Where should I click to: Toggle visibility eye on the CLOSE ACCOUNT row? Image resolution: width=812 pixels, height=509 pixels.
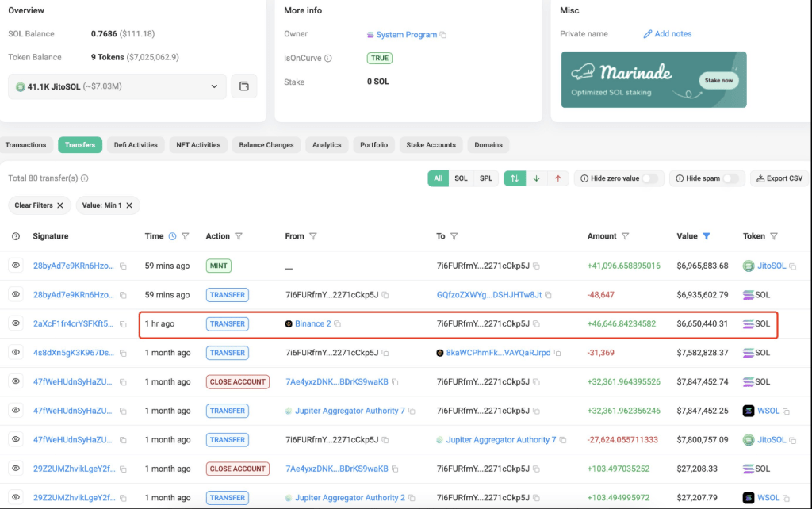pyautogui.click(x=15, y=381)
